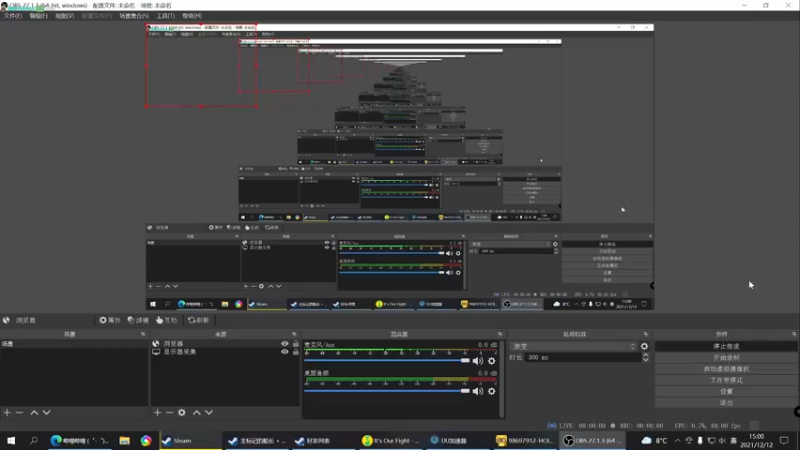Move scene down with the down arrow
This screenshot has width=800, height=450.
(x=46, y=412)
